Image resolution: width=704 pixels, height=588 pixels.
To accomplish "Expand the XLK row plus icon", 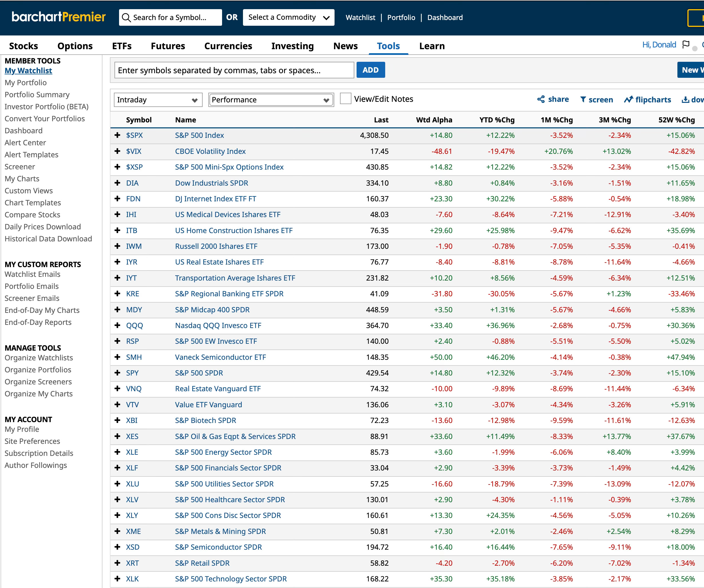I will pyautogui.click(x=117, y=579).
